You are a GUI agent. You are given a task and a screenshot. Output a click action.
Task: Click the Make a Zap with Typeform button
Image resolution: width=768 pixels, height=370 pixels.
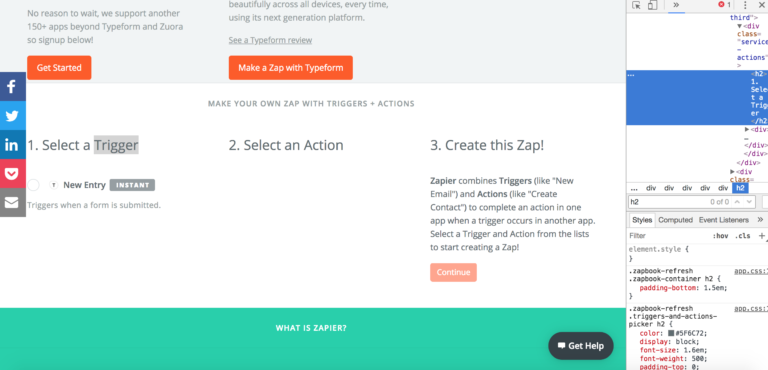290,68
